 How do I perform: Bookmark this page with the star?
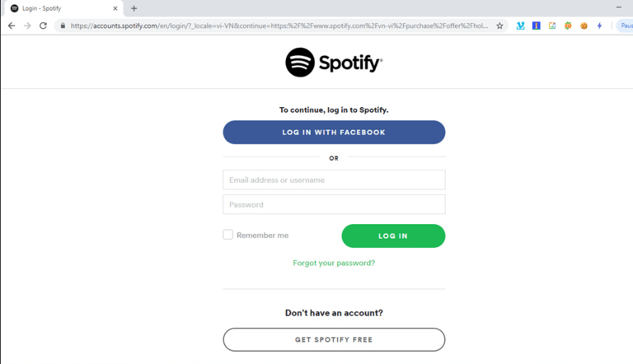(x=499, y=26)
